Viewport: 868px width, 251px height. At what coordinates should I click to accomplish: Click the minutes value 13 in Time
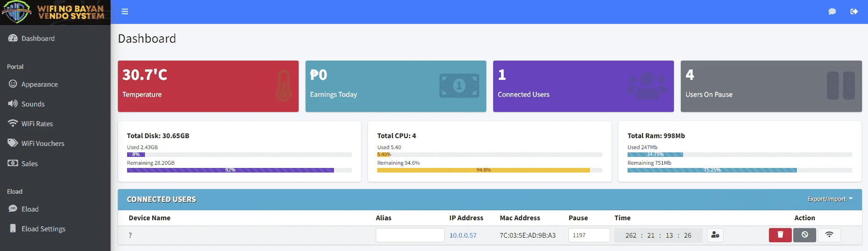tap(669, 235)
